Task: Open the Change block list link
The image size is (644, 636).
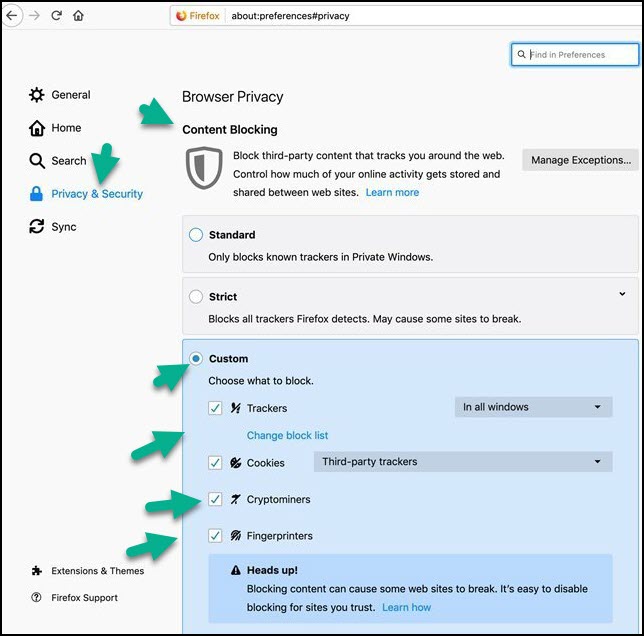Action: point(287,435)
